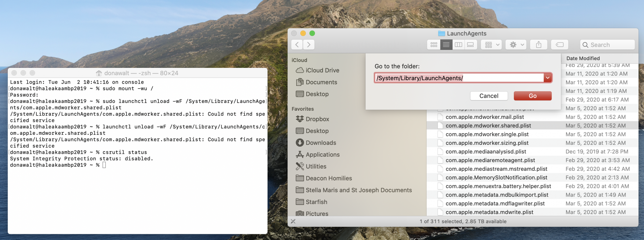
Task: Select com.apple.metadata.mdwrite.plist
Action: (489, 212)
